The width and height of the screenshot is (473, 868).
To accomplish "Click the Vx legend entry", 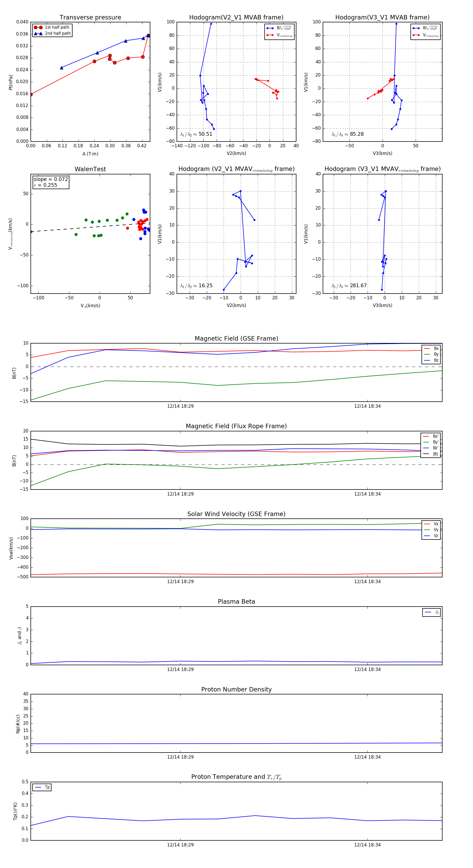I will (431, 524).
